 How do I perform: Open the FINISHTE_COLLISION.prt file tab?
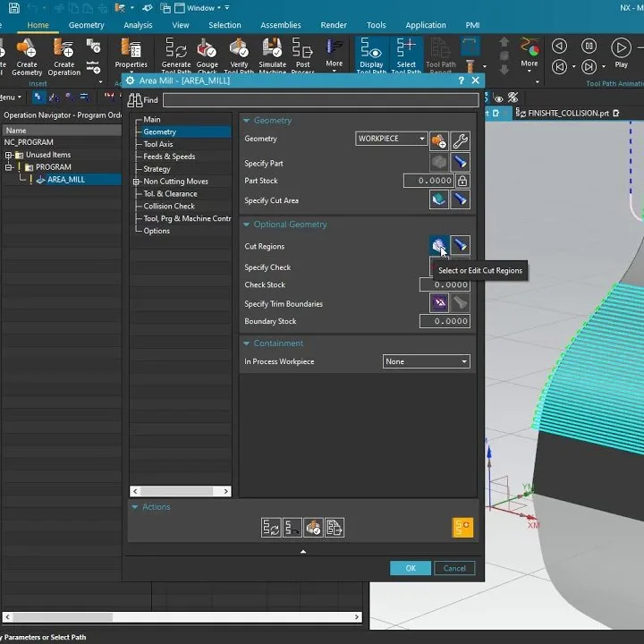[567, 113]
